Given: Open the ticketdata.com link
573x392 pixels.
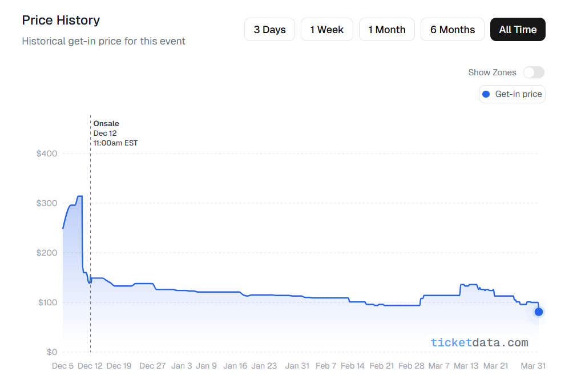Looking at the screenshot, I should click(479, 342).
